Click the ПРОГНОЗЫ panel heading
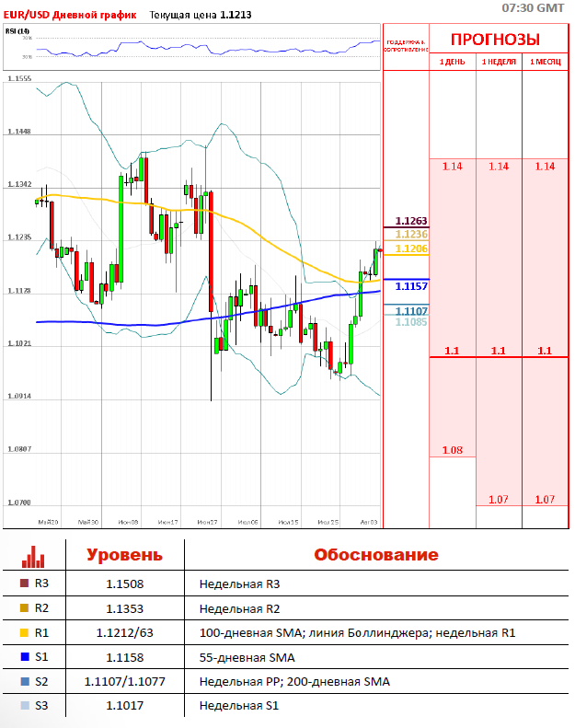575x728 pixels. [494, 40]
